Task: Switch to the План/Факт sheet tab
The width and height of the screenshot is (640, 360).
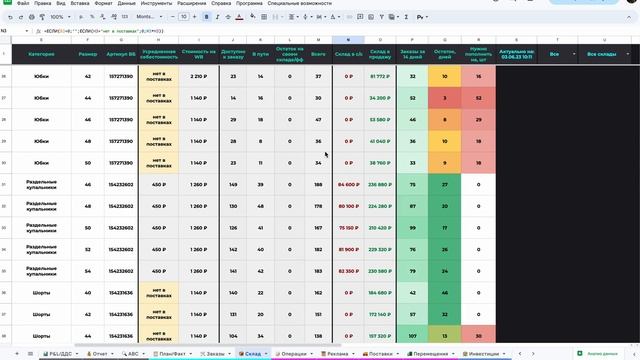Action: click(x=172, y=354)
